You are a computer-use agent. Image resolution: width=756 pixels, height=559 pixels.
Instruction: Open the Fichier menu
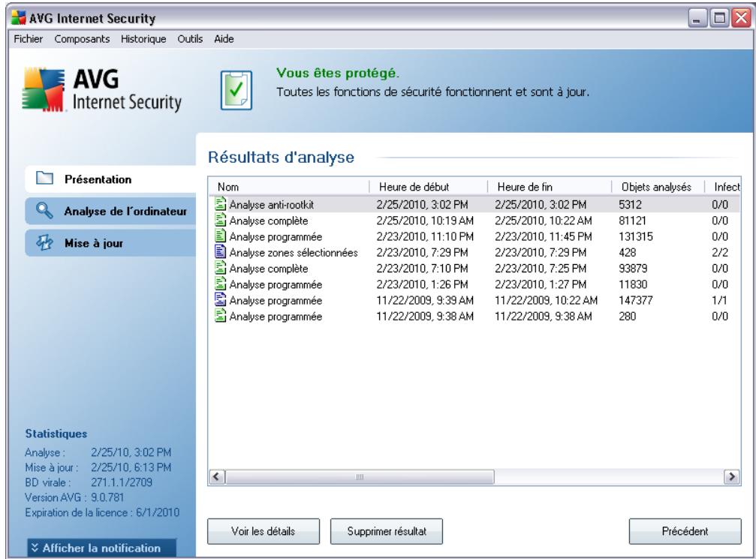28,39
